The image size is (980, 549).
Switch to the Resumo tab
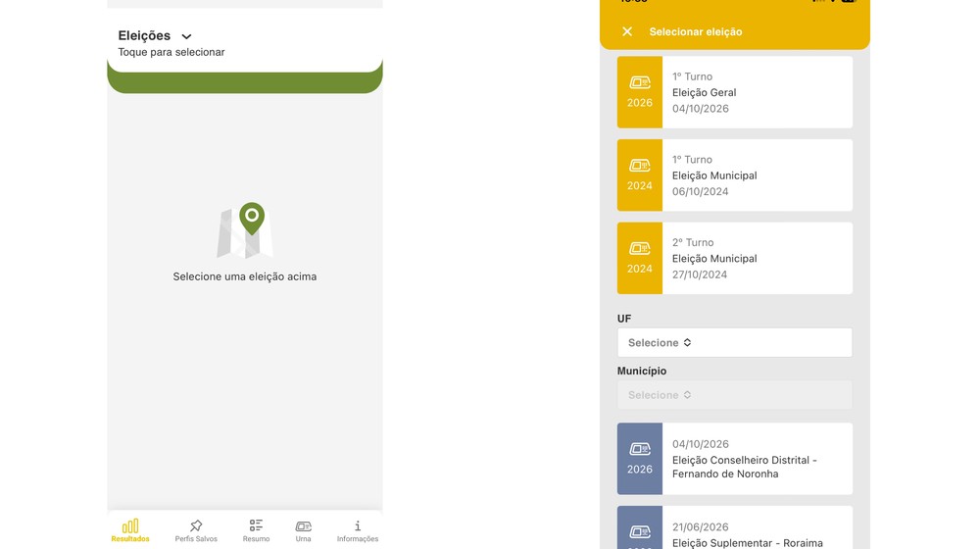[256, 529]
